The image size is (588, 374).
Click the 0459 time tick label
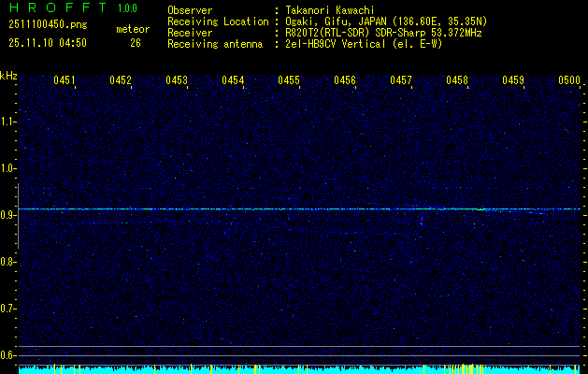[x=513, y=81]
